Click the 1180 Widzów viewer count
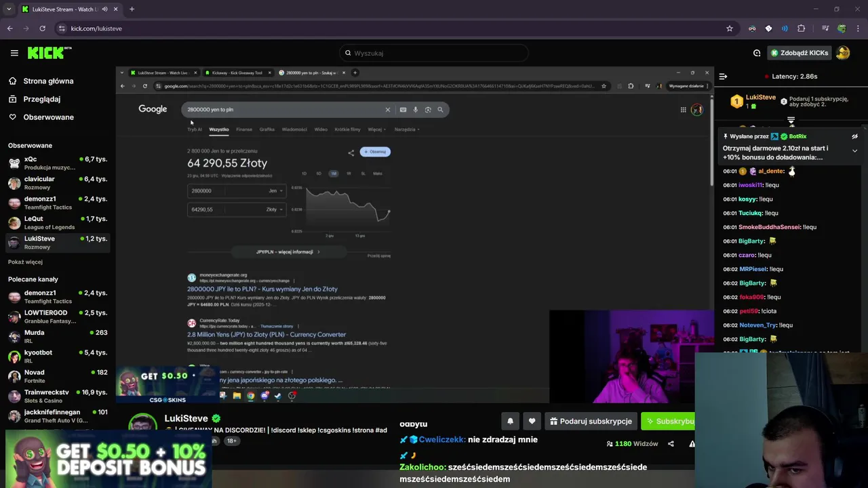 pos(632,444)
